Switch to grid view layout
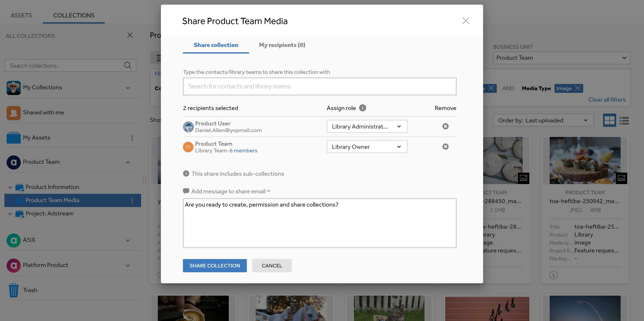 609,120
